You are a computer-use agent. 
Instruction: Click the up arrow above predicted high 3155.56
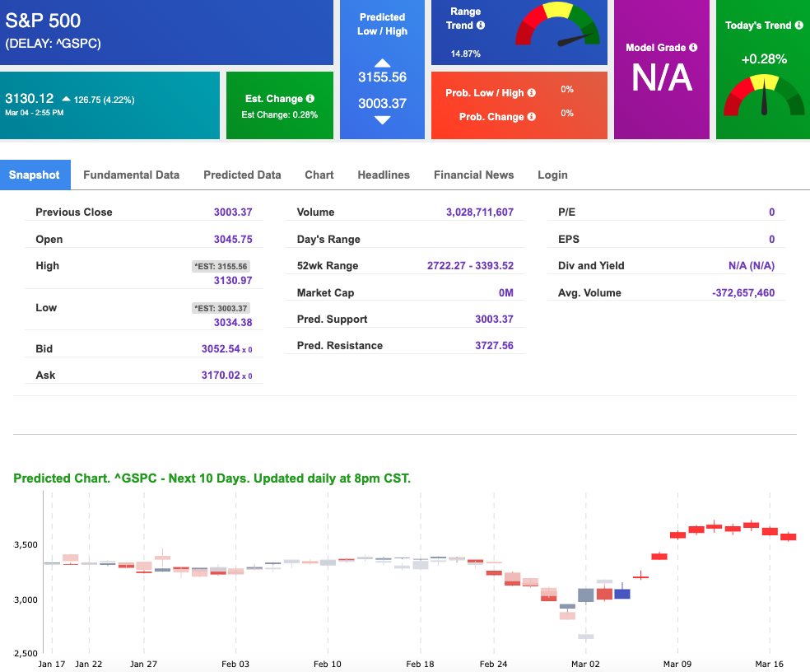(x=382, y=63)
